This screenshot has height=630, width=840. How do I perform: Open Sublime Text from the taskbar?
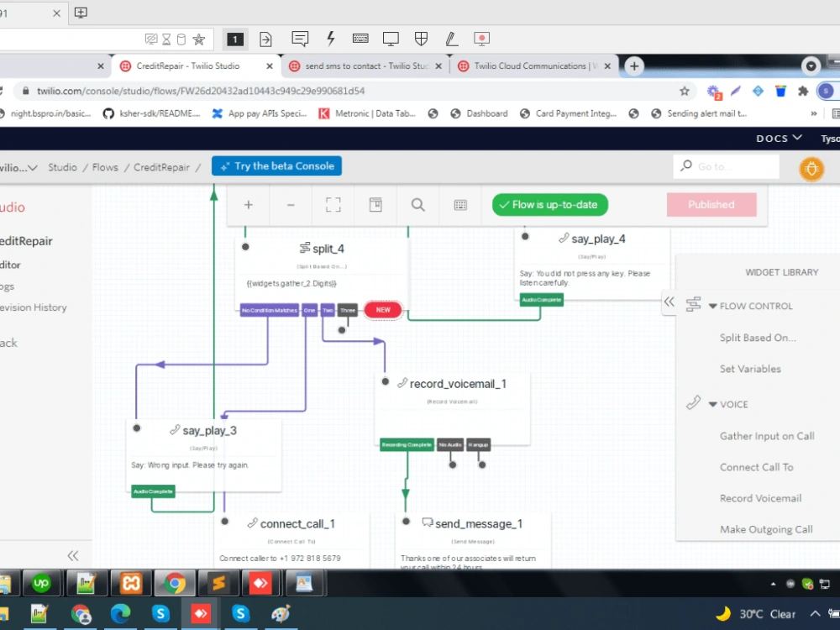(x=218, y=583)
